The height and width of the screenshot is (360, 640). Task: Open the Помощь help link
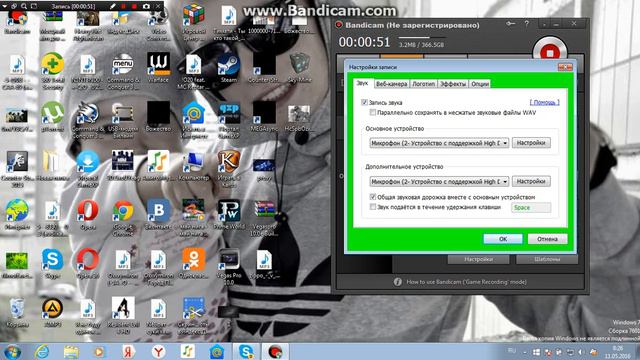[x=544, y=102]
